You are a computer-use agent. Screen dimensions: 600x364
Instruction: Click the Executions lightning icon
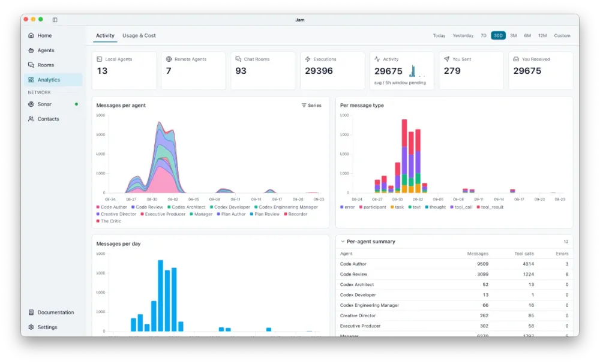tap(308, 59)
